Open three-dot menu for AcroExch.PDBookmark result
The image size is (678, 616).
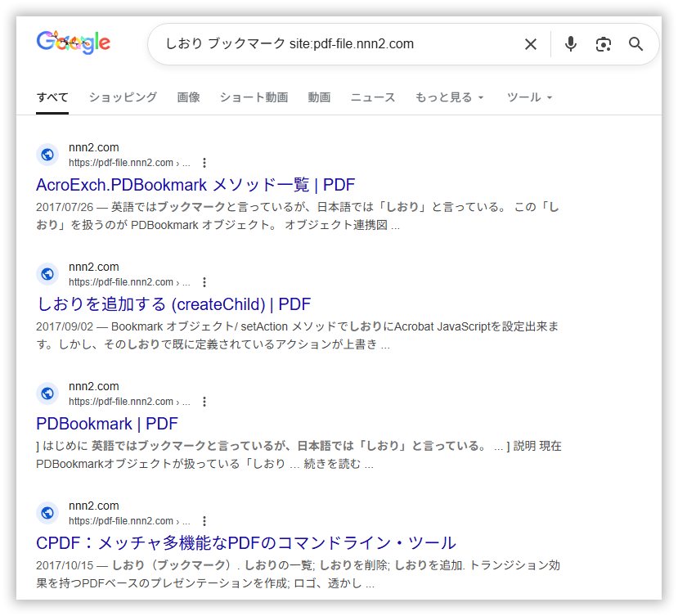(204, 163)
